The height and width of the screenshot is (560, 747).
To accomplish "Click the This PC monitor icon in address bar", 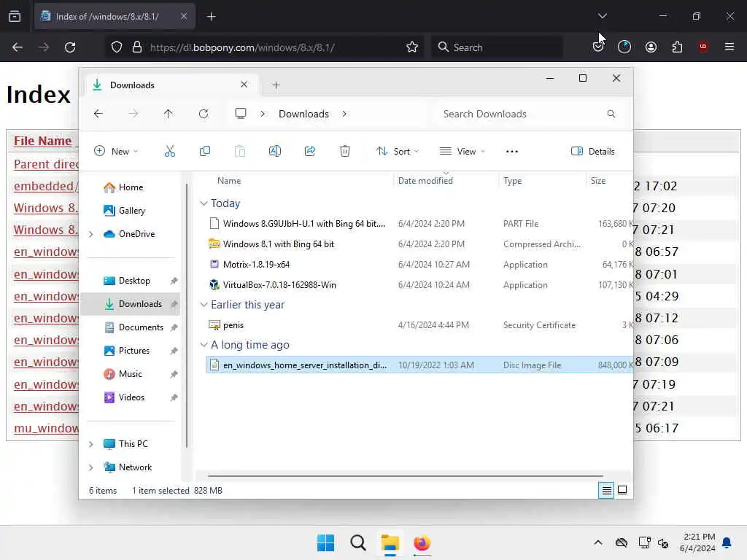I will [241, 113].
